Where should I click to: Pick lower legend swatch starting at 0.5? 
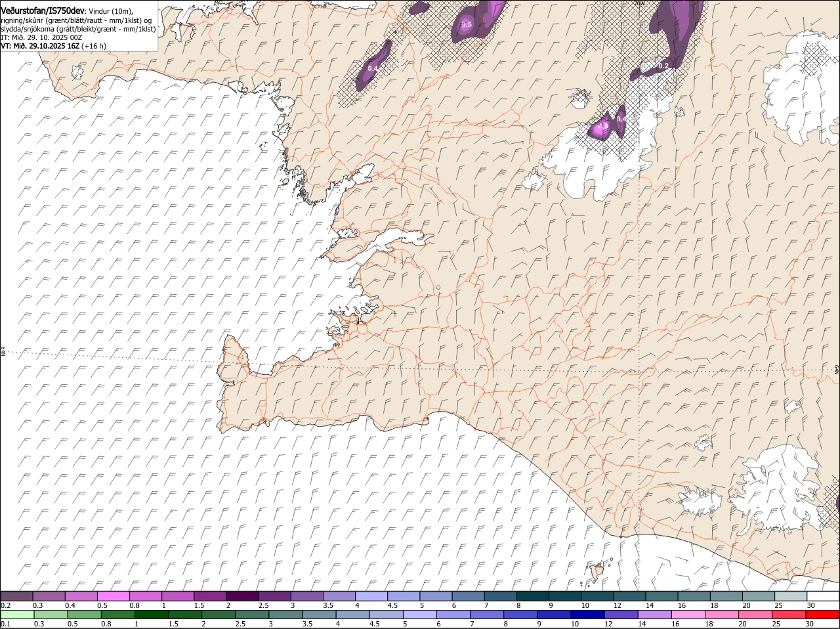point(85,615)
